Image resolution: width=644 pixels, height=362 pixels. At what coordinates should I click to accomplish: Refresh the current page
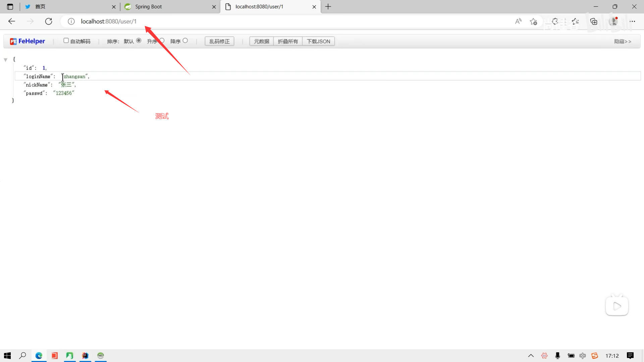(x=49, y=21)
